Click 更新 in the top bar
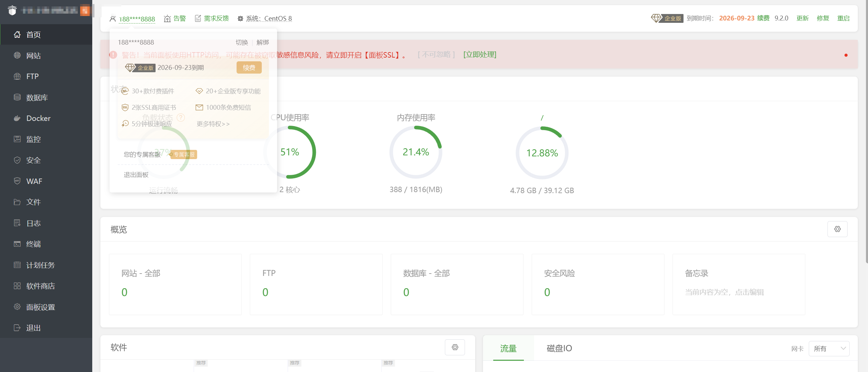The width and height of the screenshot is (868, 372). coord(802,18)
